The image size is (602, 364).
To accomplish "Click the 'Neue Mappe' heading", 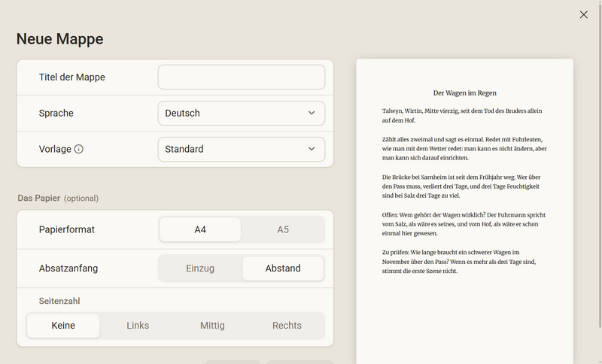I will pyautogui.click(x=60, y=39).
